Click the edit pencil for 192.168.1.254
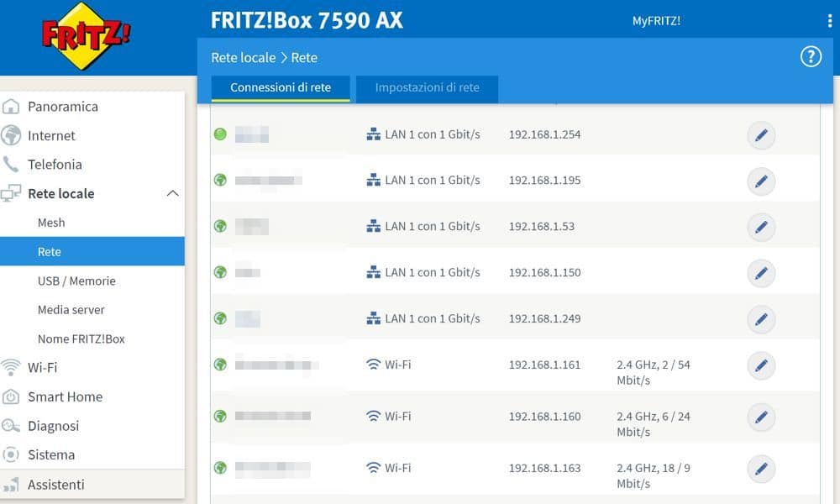Viewport: 840px width, 504px height. pos(761,135)
